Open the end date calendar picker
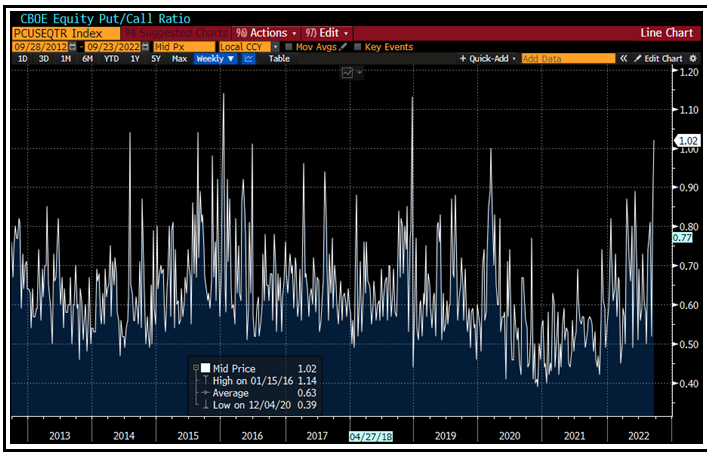This screenshot has height=457, width=707. [146, 47]
